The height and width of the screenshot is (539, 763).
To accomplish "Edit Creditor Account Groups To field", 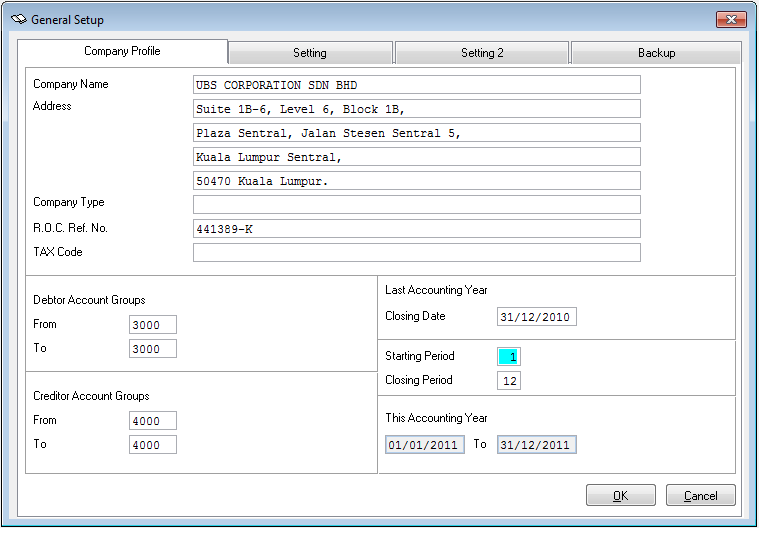I will point(153,445).
